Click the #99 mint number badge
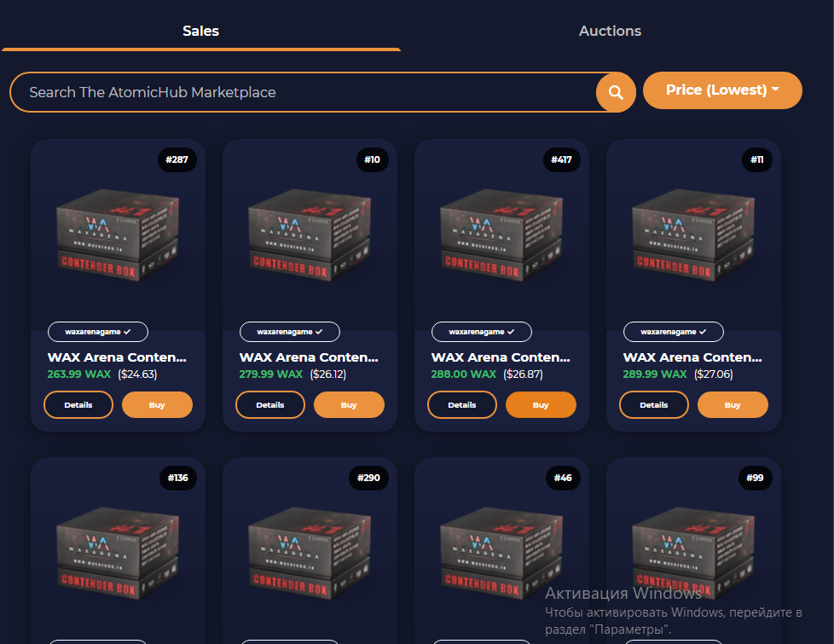This screenshot has width=834, height=644. [x=755, y=478]
